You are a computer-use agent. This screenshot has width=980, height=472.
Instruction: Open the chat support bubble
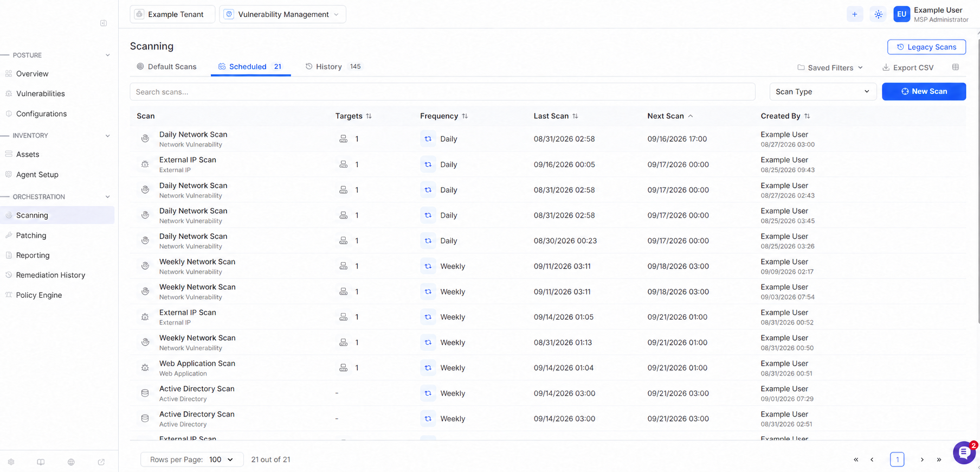(x=964, y=452)
